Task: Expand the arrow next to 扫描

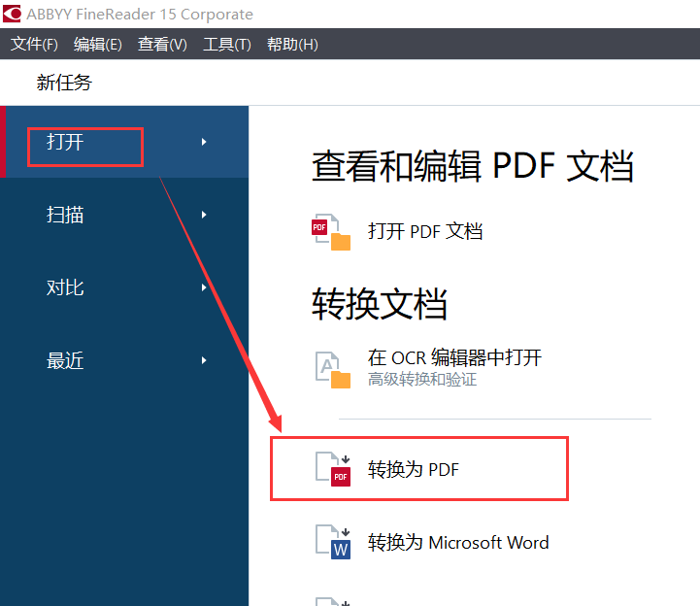Action: coord(204,215)
